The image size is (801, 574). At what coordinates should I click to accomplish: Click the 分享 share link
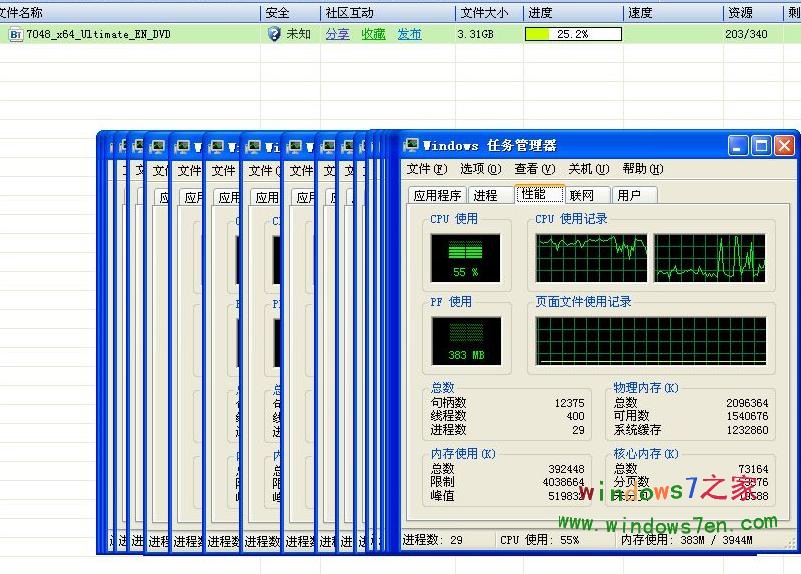pyautogui.click(x=338, y=34)
